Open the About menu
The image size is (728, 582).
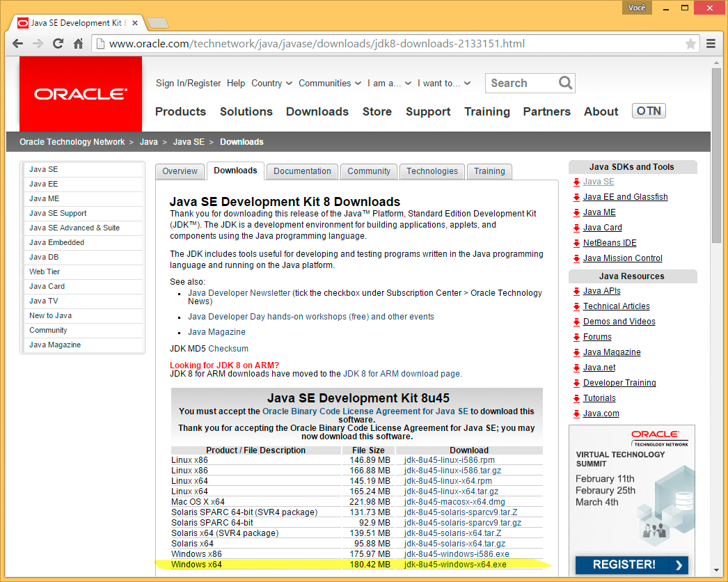coord(601,111)
